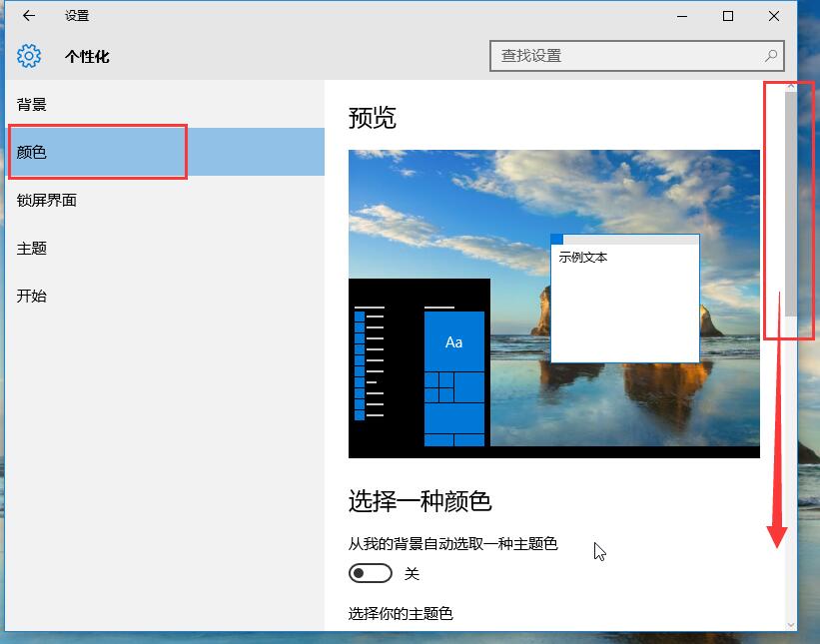Click the 预览 heading

click(x=372, y=117)
